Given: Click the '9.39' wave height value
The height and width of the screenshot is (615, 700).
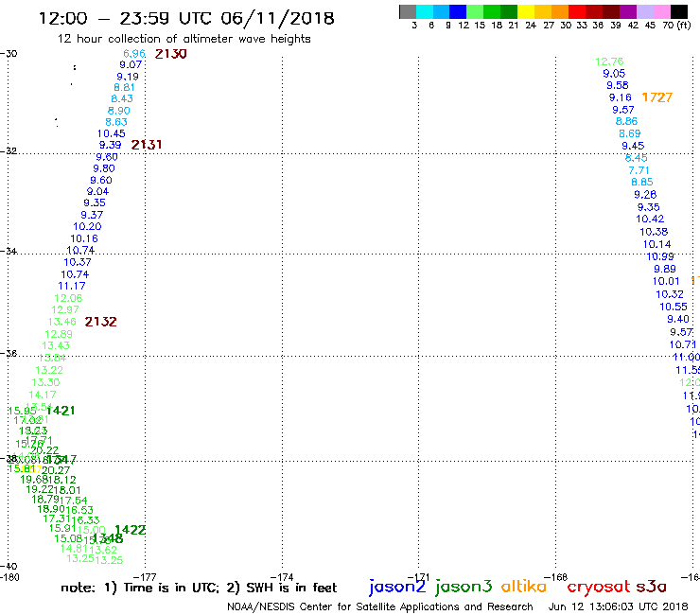Looking at the screenshot, I should click(111, 145).
